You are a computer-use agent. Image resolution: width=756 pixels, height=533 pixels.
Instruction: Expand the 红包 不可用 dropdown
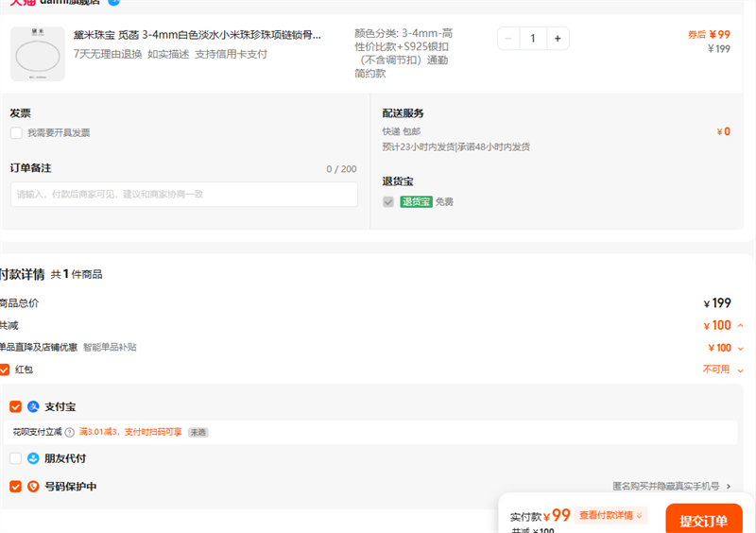tap(740, 370)
